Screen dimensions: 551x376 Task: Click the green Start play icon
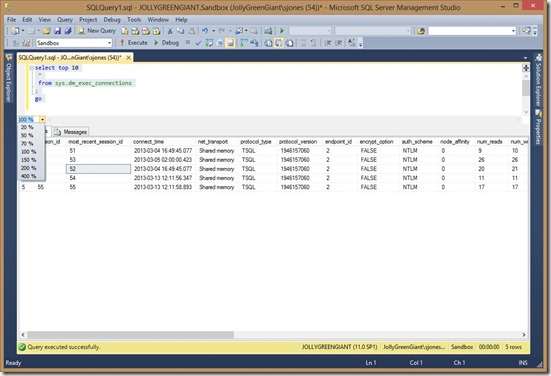click(x=282, y=31)
